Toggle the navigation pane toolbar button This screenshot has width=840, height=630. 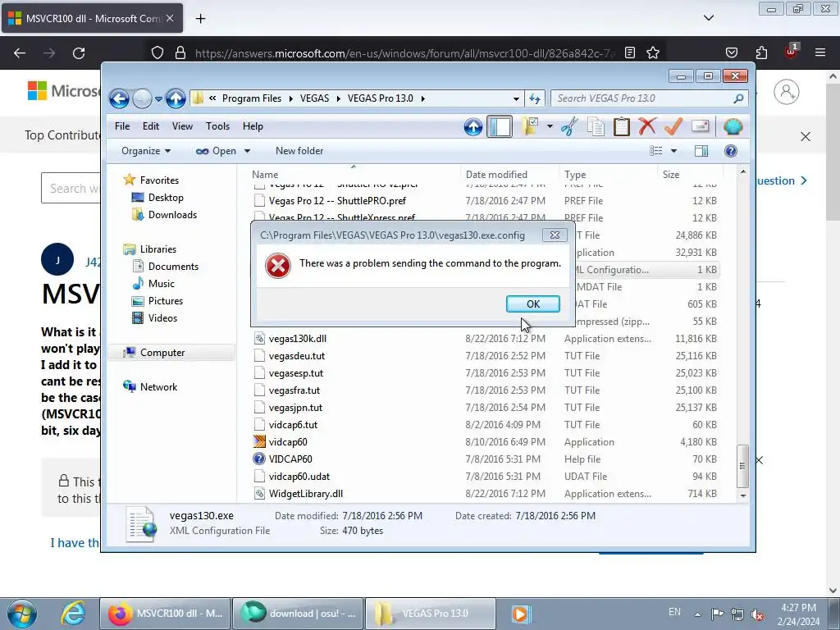click(x=500, y=127)
